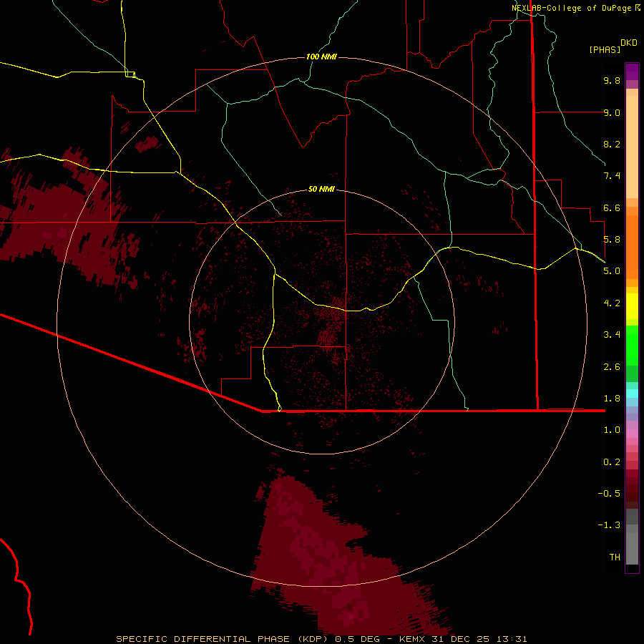The width and height of the screenshot is (644, 644).
Task: Click the KEMX station identifier
Action: (412, 639)
